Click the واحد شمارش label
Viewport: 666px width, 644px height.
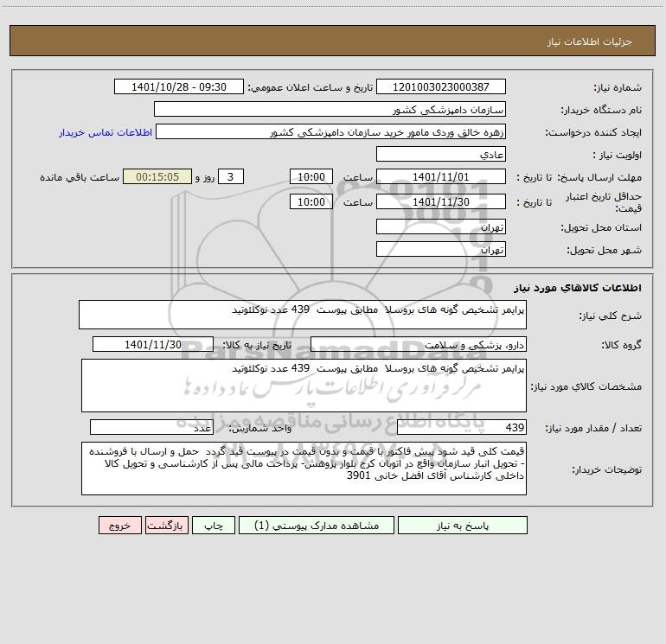pos(260,429)
